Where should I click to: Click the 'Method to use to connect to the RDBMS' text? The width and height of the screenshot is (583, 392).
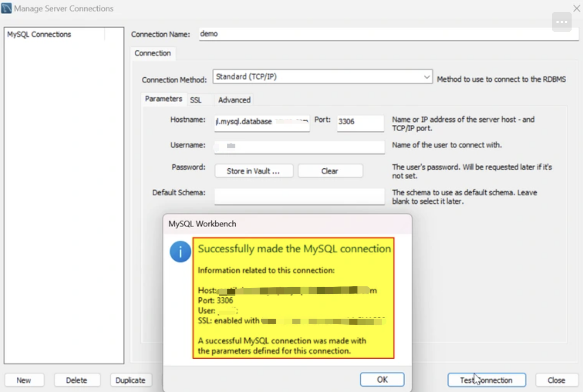pos(501,79)
